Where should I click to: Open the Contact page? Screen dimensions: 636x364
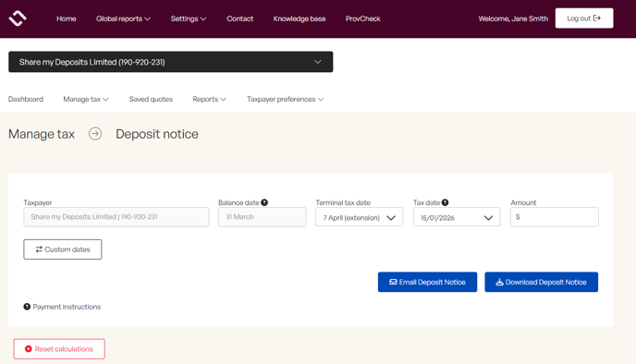click(x=239, y=18)
